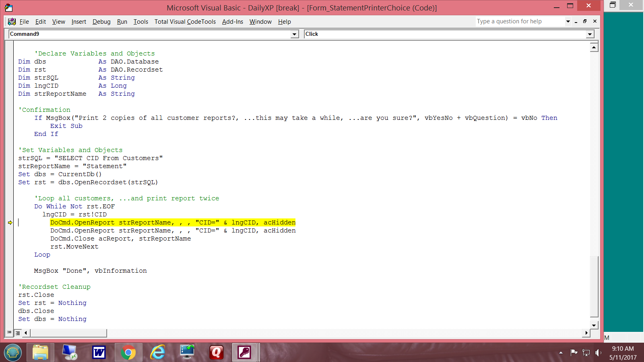Click the 'Confirmation comment line
This screenshot has height=362, width=644.
[x=44, y=110]
